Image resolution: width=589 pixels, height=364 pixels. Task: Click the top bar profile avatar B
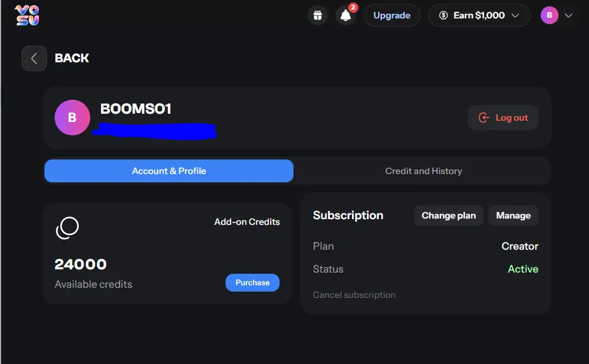pos(549,15)
